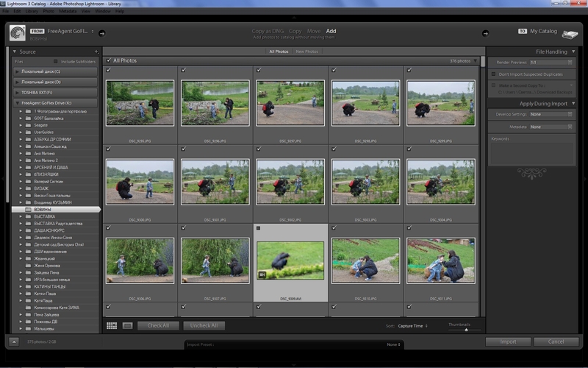
Task: Switch to the New Photos tab
Action: coord(306,52)
